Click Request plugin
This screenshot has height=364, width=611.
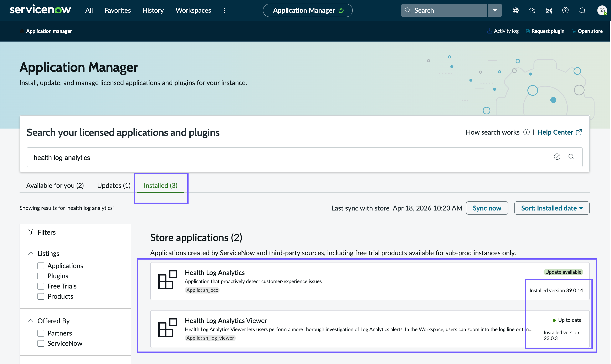545,31
